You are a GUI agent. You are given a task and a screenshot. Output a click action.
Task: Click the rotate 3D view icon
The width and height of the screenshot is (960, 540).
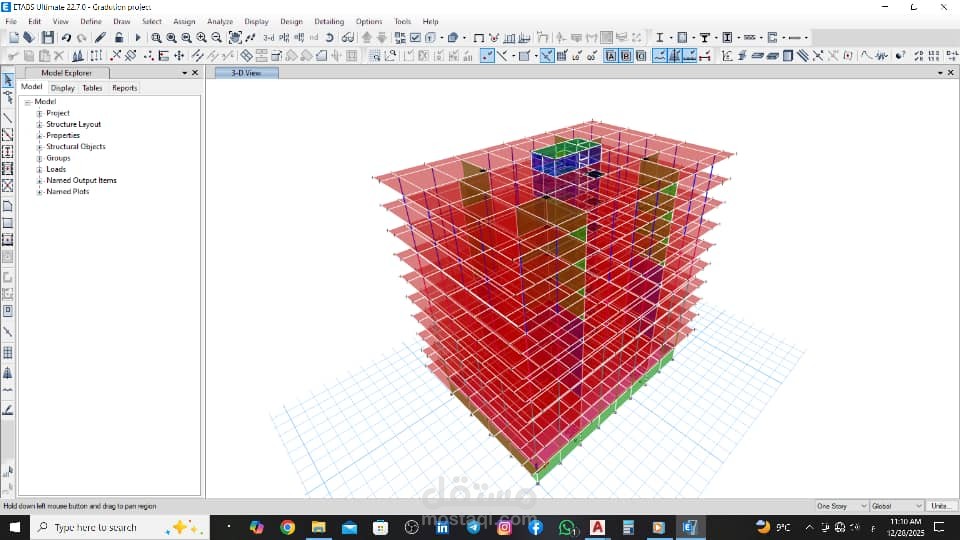pyautogui.click(x=329, y=37)
